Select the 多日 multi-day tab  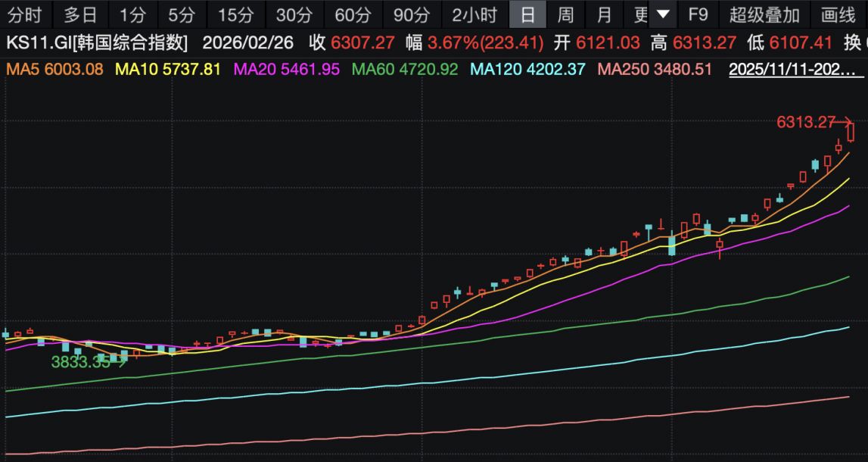point(80,14)
